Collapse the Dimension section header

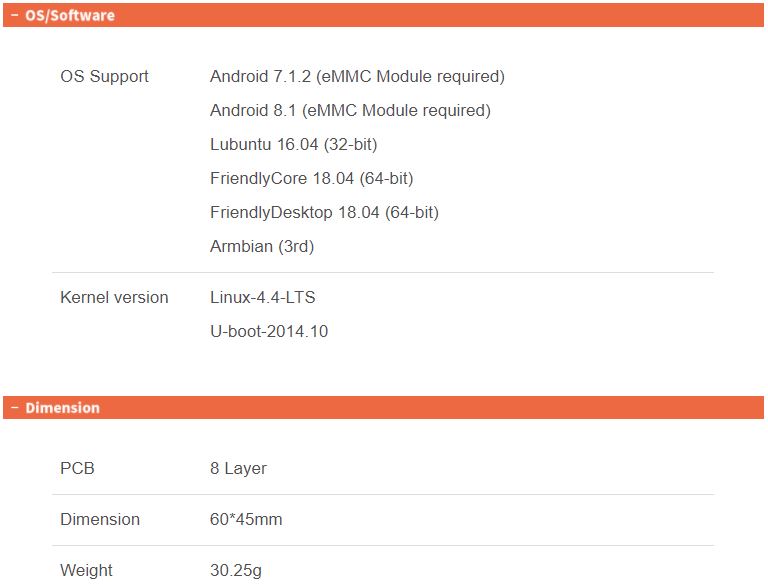tap(384, 408)
